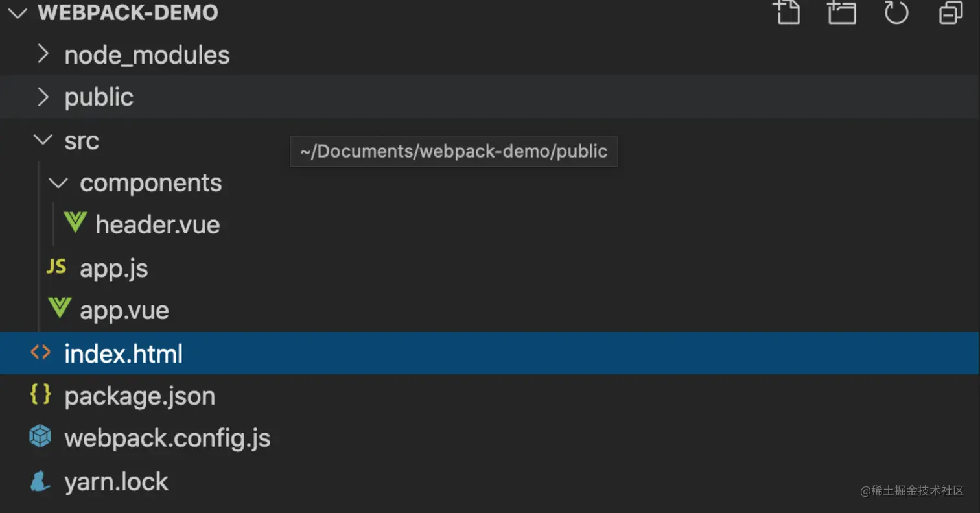The width and height of the screenshot is (980, 513).
Task: Collapse the WEBPACK-DEMO root section
Action: tap(18, 13)
